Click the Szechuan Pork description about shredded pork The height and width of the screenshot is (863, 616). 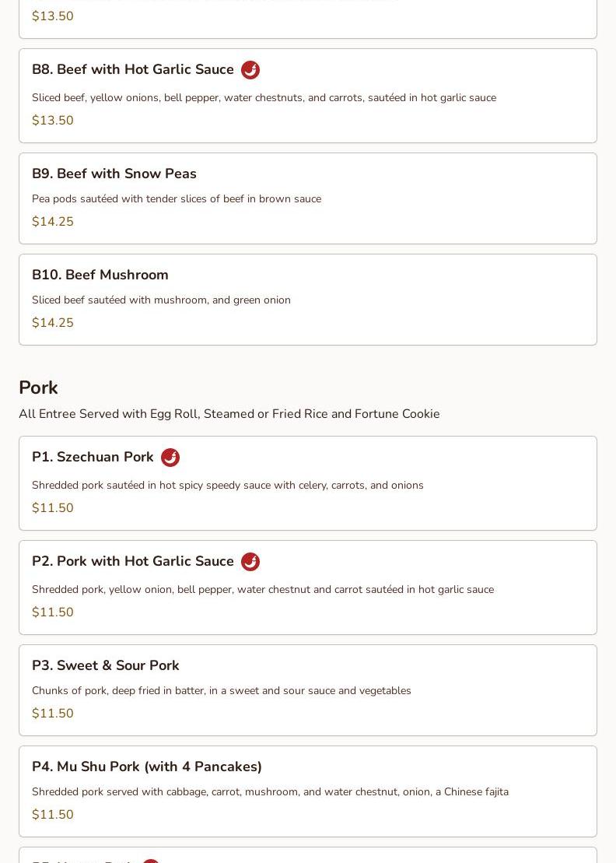(x=228, y=486)
